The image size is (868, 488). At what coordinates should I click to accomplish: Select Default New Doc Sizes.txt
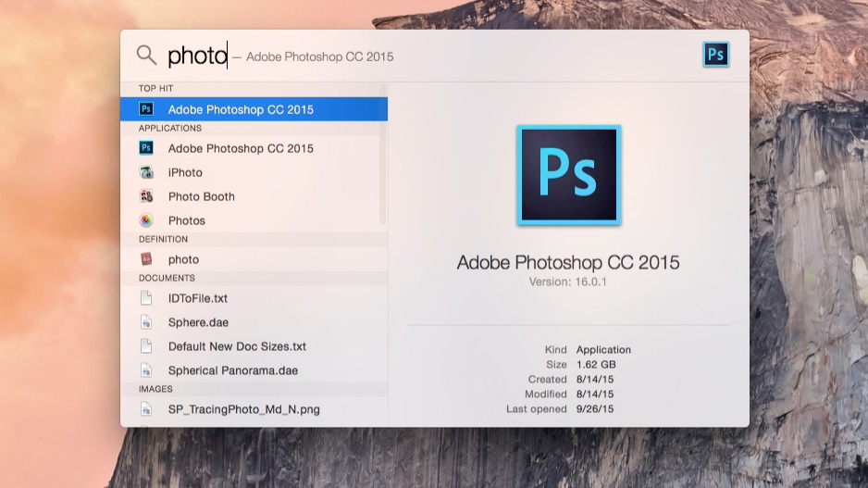click(x=254, y=346)
